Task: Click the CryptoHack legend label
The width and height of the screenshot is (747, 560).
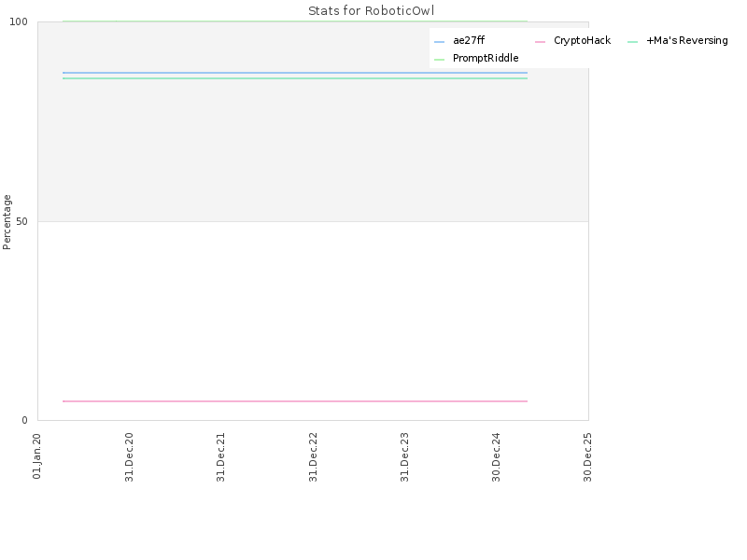Action: (582, 40)
